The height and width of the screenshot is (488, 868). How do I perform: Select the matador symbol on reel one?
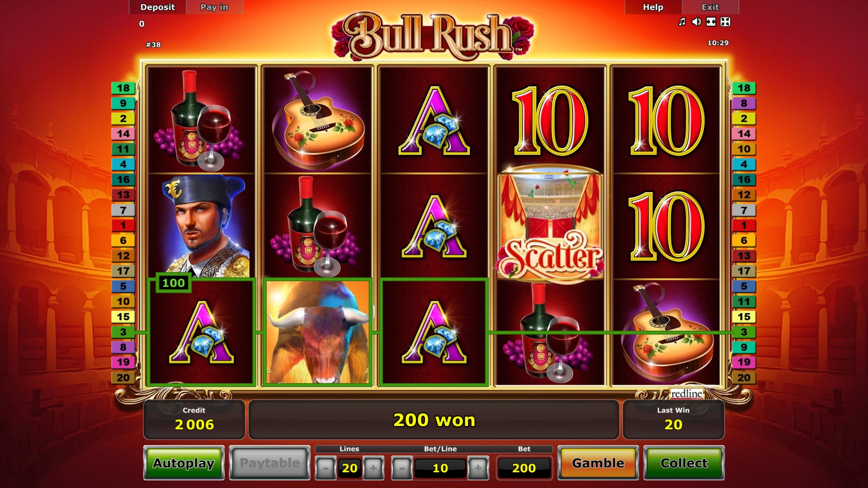tap(202, 225)
